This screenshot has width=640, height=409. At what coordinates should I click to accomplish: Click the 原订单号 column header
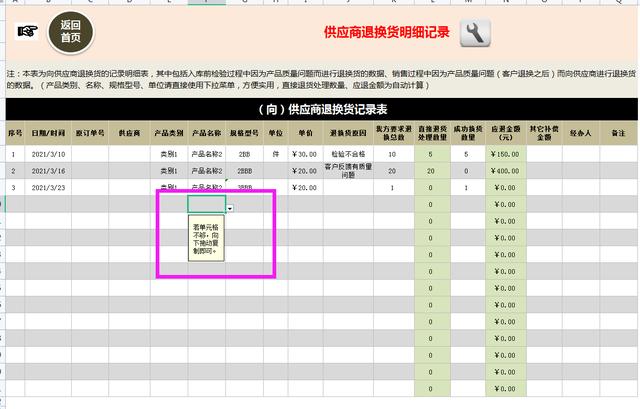click(x=90, y=133)
